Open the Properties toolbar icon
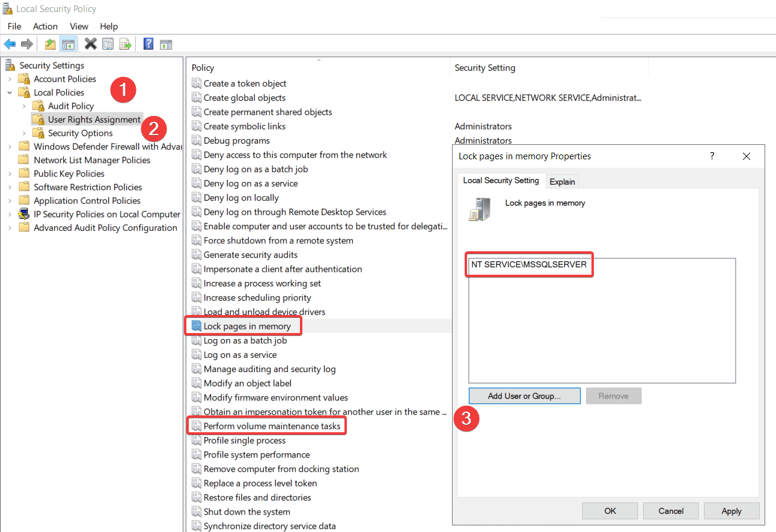 tap(108, 44)
